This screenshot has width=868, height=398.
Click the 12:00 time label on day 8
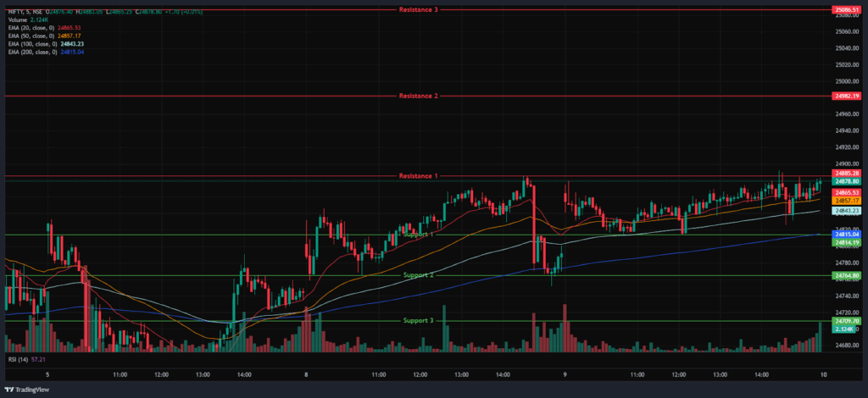point(420,373)
